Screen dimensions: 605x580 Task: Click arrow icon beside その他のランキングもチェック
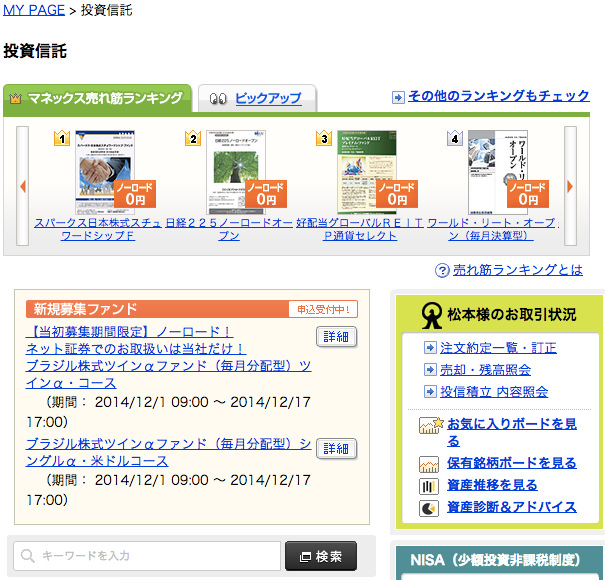[398, 97]
